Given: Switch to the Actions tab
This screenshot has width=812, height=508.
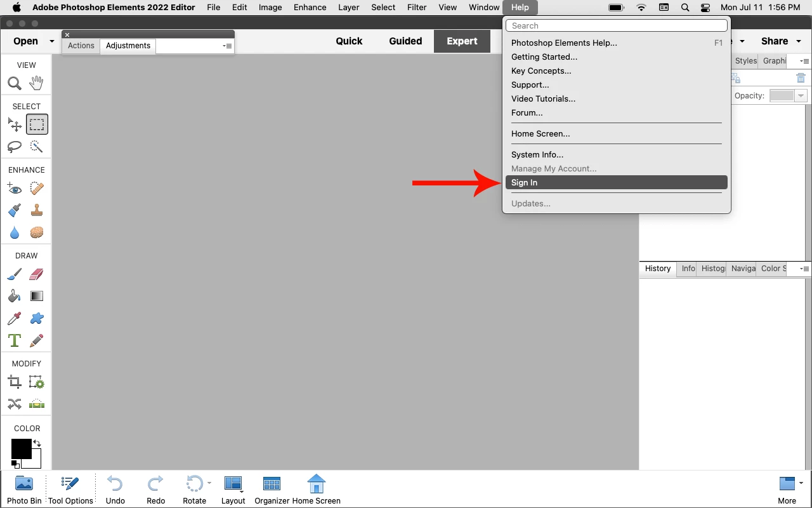Looking at the screenshot, I should point(81,46).
